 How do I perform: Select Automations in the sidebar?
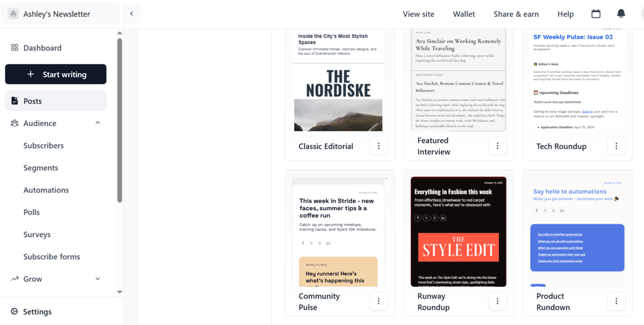(x=46, y=190)
